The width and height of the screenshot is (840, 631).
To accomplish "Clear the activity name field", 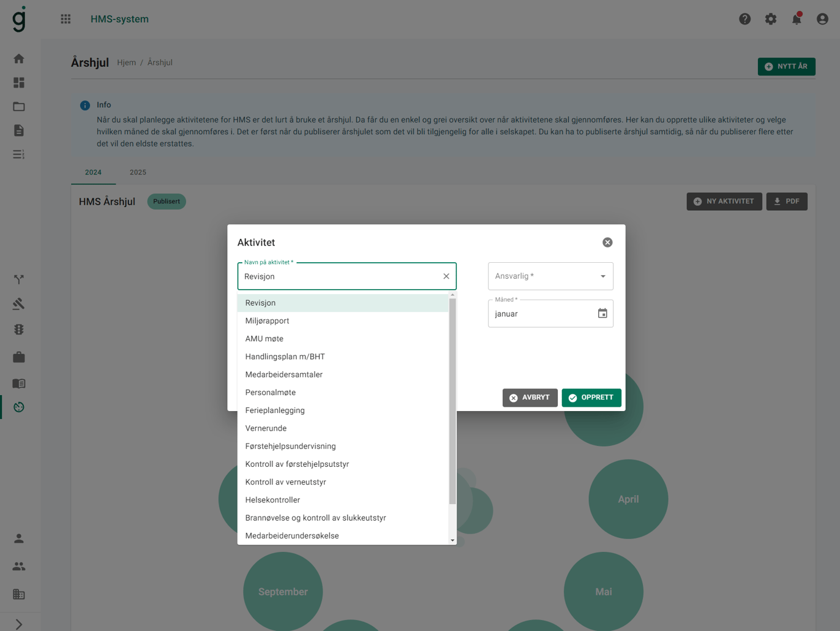I will coord(446,276).
